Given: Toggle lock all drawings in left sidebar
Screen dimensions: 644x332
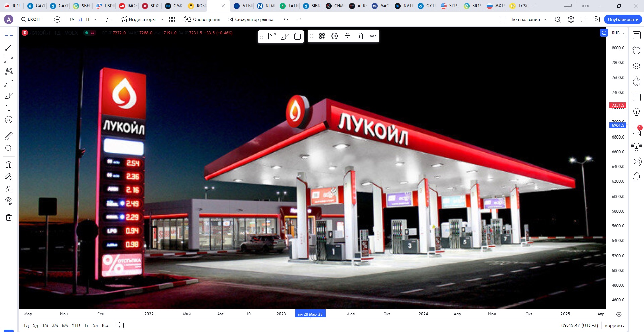Looking at the screenshot, I should click(x=9, y=189).
